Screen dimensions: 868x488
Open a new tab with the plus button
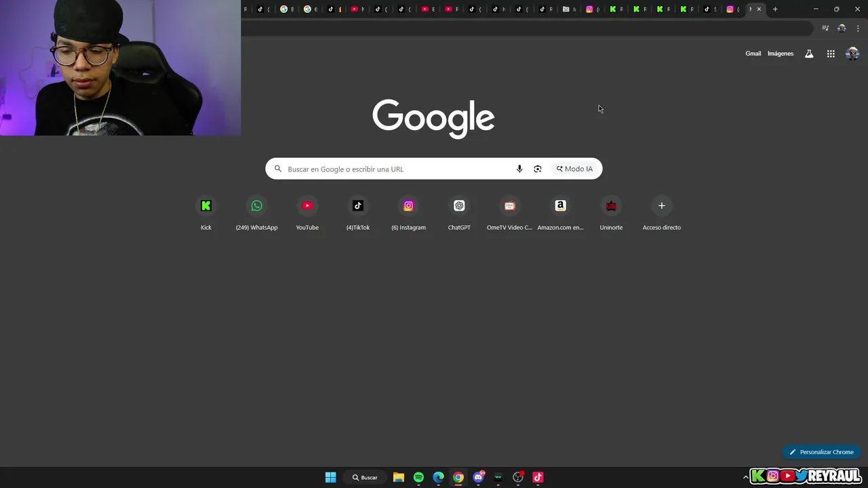tap(775, 9)
